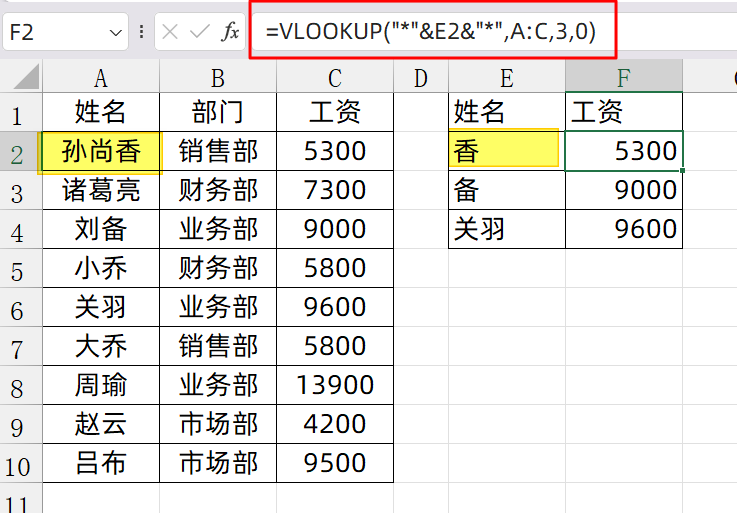Click lookup cell 关羽 in column E

(x=507, y=229)
